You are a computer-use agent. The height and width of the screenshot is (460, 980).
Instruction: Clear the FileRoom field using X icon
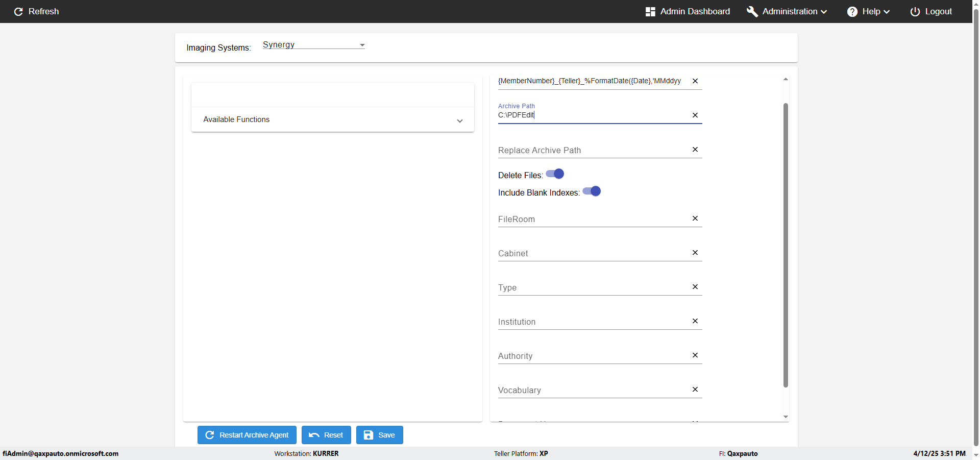(695, 219)
